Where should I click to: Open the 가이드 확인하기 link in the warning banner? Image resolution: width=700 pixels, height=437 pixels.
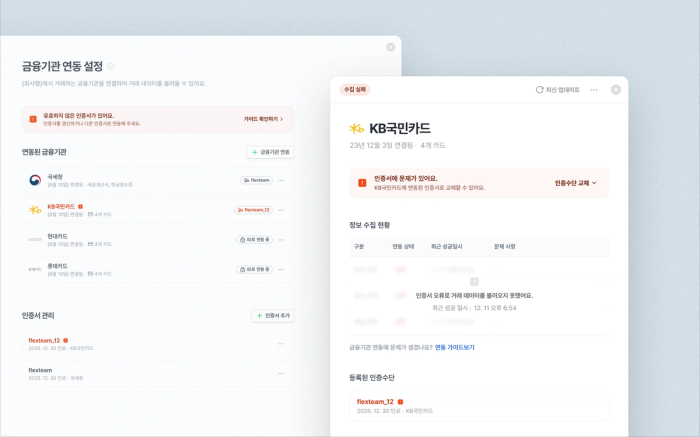click(x=263, y=119)
